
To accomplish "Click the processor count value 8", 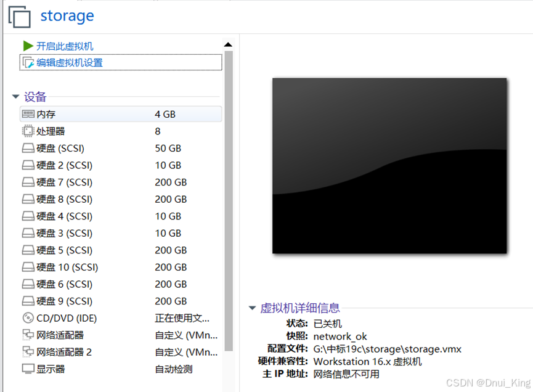I will coord(158,131).
